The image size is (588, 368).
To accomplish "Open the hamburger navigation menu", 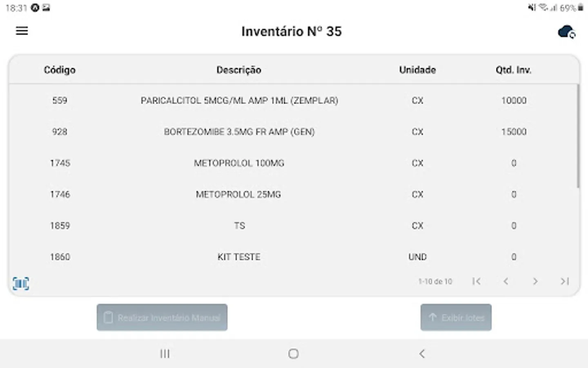I will tap(22, 31).
